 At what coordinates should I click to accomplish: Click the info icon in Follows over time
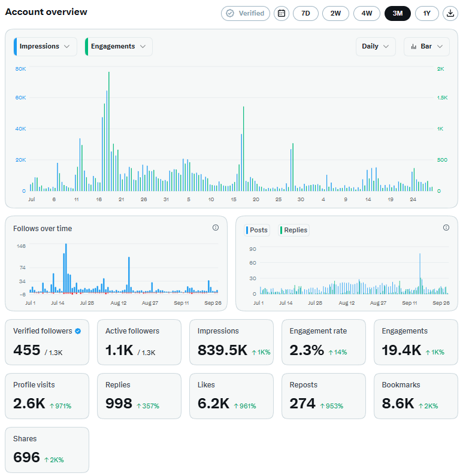[x=216, y=228]
